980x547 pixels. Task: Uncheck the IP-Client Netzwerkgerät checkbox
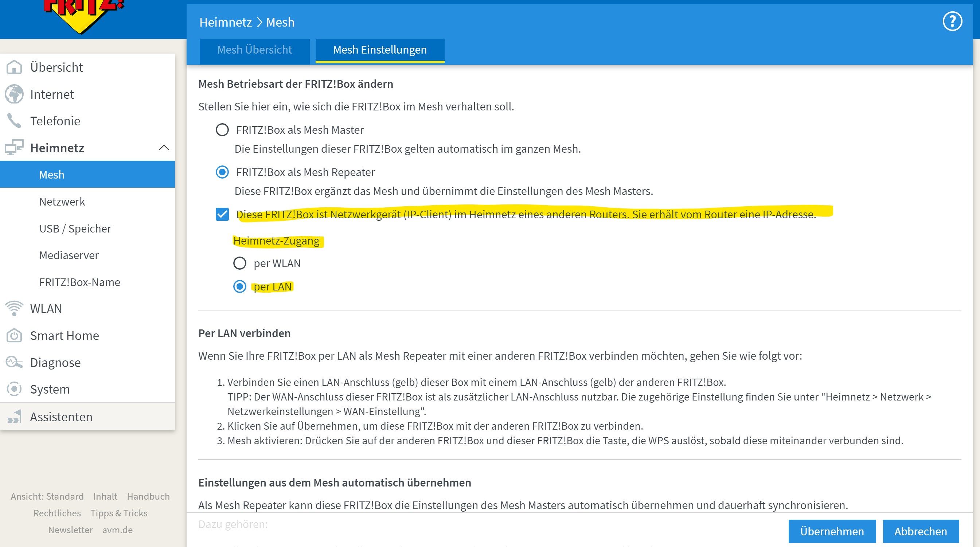[x=222, y=214]
